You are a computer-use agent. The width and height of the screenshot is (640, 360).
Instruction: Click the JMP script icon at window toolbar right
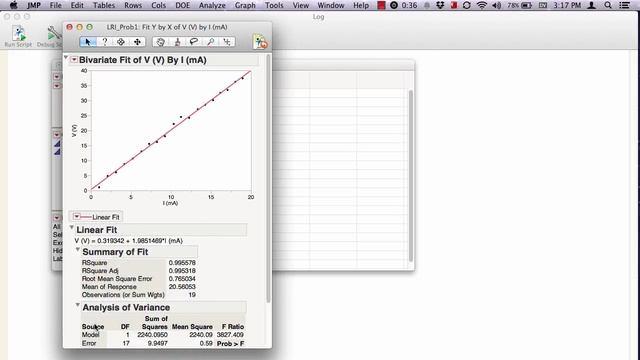coord(260,42)
